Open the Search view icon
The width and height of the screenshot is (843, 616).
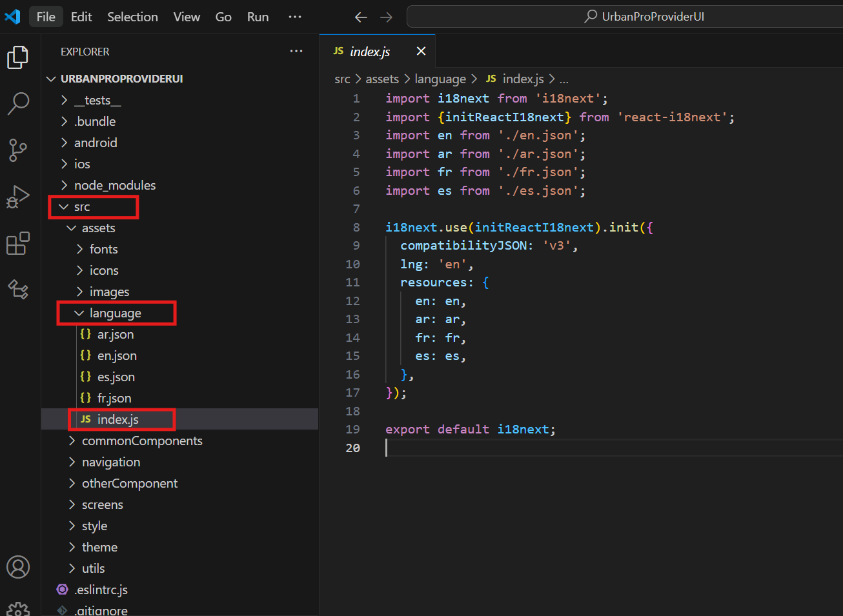tap(18, 103)
